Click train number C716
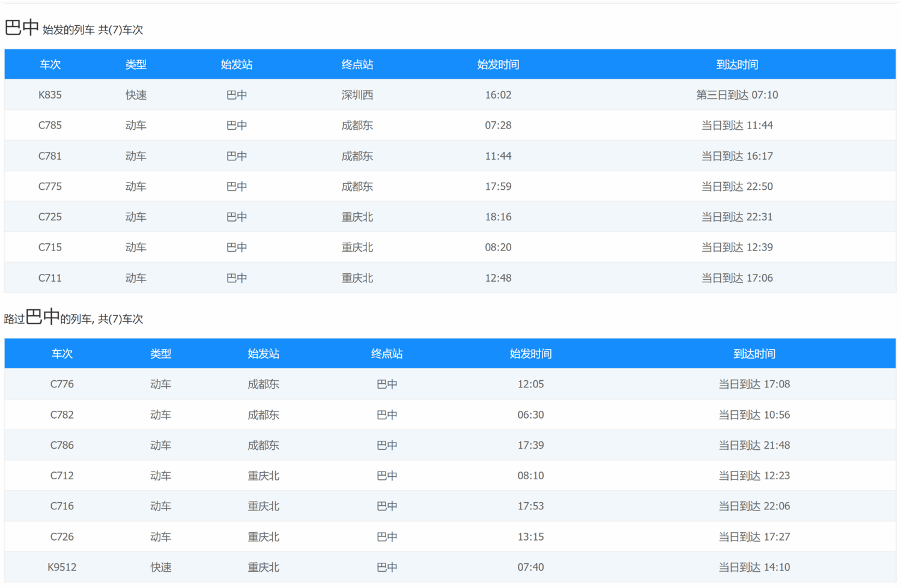Screen dimensions: 901x588 pos(62,506)
